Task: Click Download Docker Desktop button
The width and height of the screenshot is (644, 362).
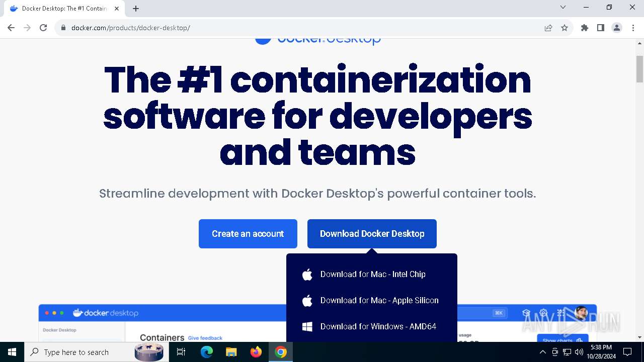Action: (372, 234)
